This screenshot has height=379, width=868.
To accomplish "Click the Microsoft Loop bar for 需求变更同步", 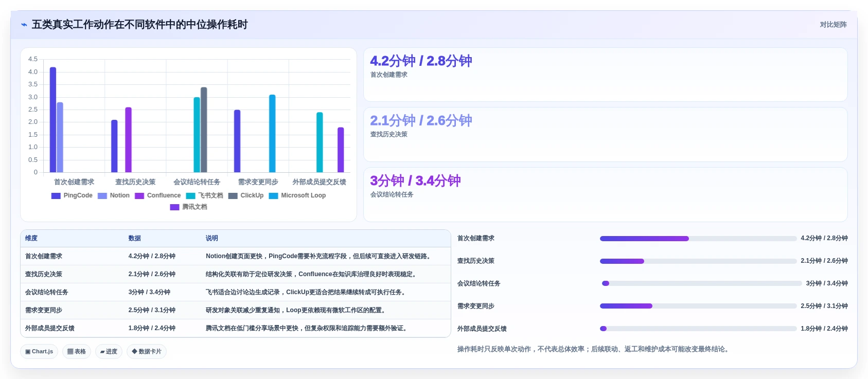I will click(x=272, y=134).
